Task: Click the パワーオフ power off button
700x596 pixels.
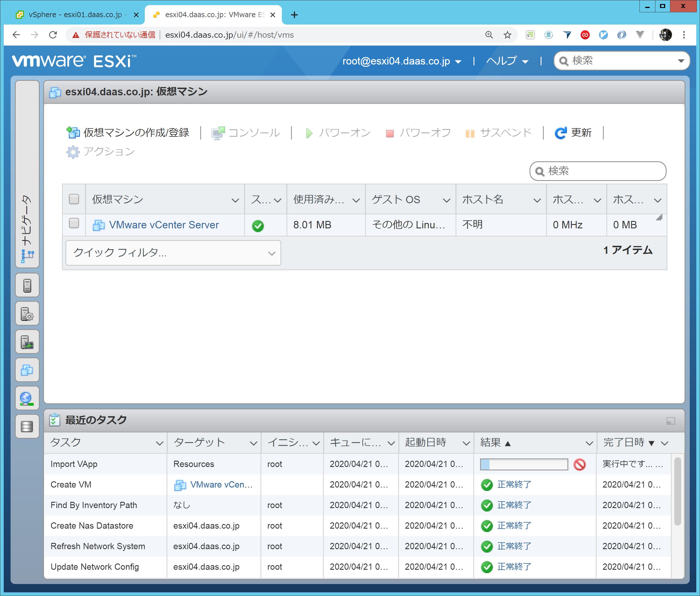Action: [x=418, y=133]
